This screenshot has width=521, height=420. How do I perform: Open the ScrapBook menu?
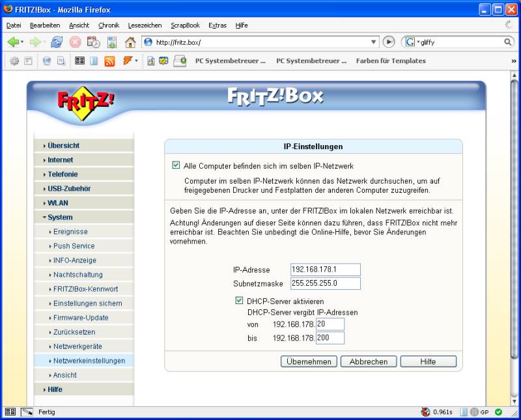point(185,25)
